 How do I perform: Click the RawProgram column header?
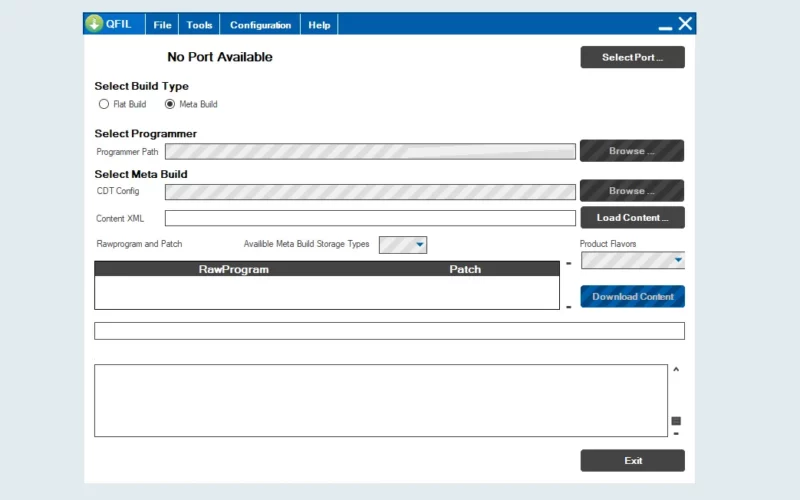tap(234, 269)
